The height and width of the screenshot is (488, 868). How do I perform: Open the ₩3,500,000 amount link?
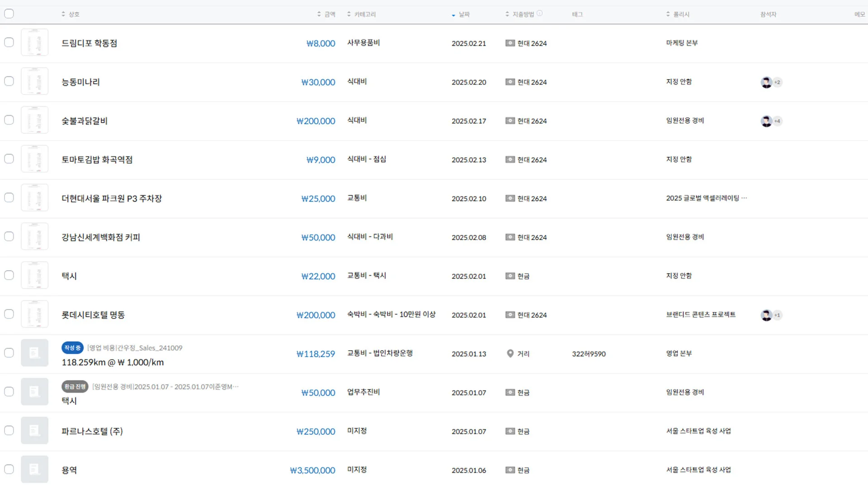[312, 470]
